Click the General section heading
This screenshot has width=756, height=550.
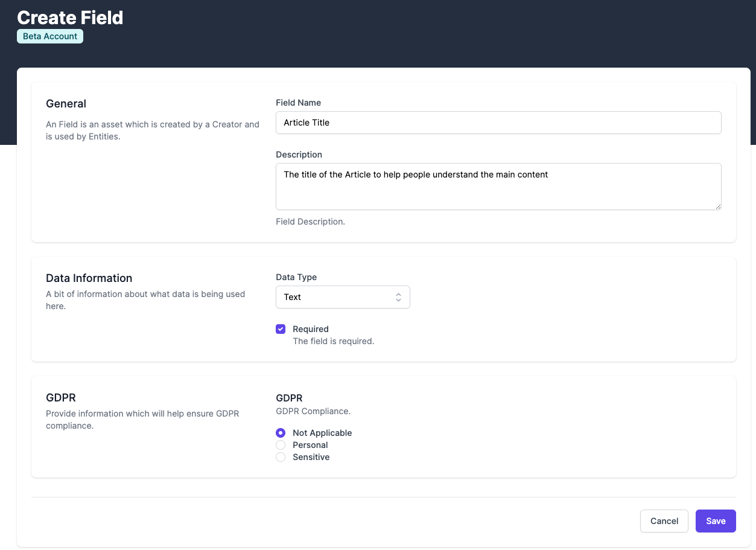point(66,104)
